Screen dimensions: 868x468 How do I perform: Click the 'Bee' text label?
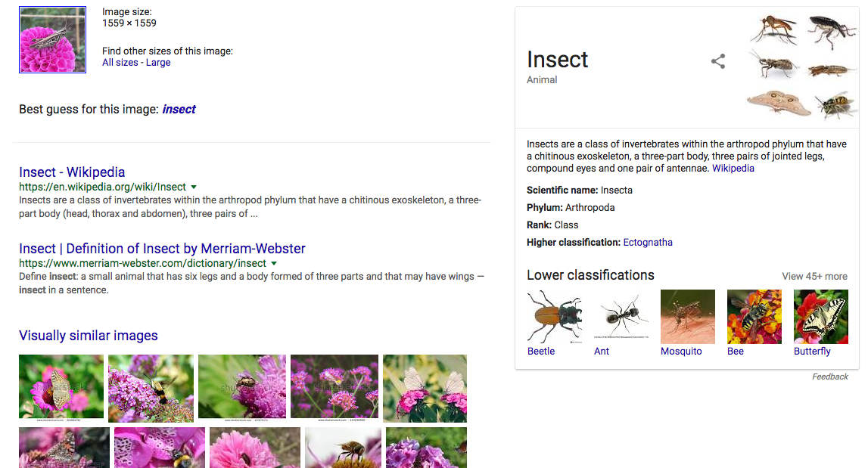pos(735,352)
